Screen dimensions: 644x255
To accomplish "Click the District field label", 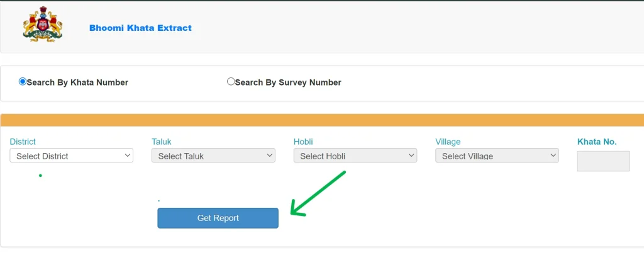I will point(23,142).
